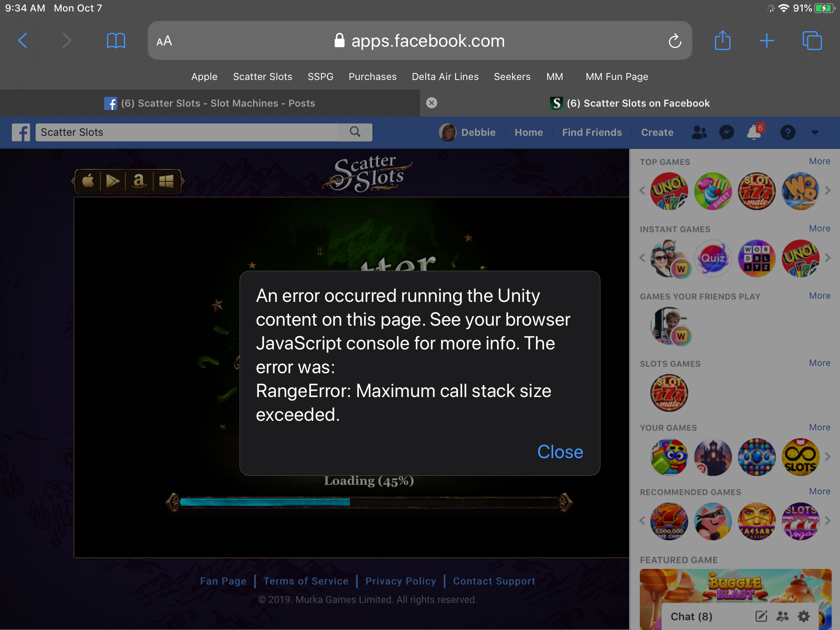
Task: Tap the Safari share icon
Action: [722, 41]
